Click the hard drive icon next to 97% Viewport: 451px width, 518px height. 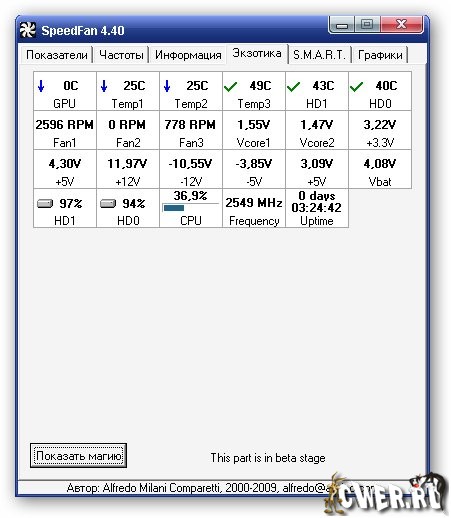(x=45, y=203)
